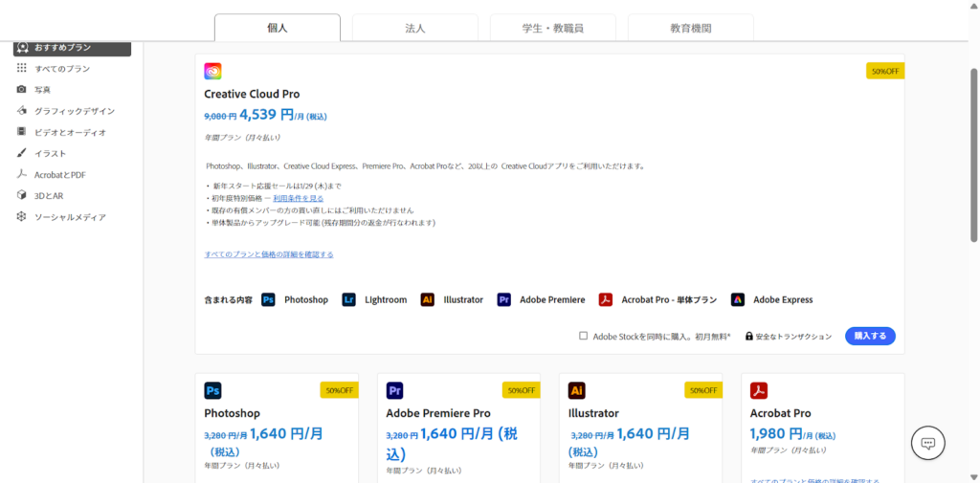
Task: Click the Creative Cloud Pro logo icon
Action: [x=212, y=72]
